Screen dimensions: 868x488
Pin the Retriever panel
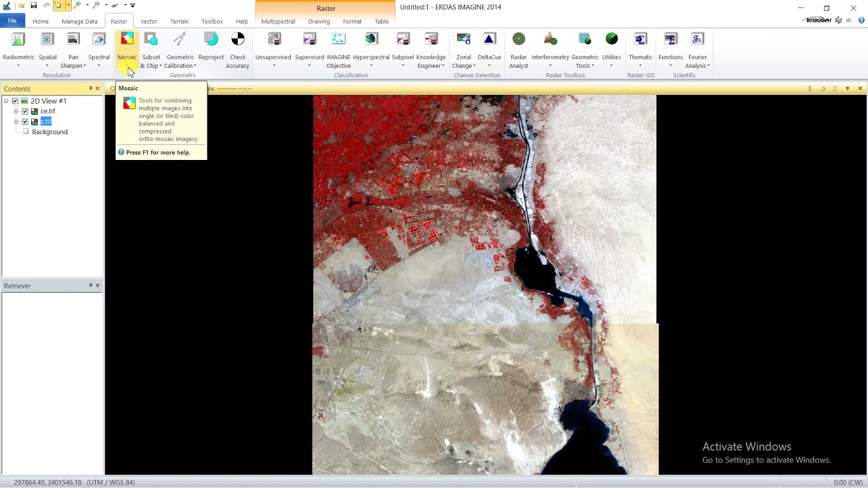90,285
